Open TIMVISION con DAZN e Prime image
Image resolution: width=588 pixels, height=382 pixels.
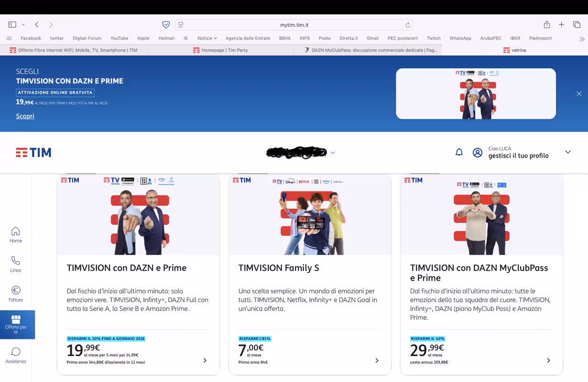coord(138,214)
